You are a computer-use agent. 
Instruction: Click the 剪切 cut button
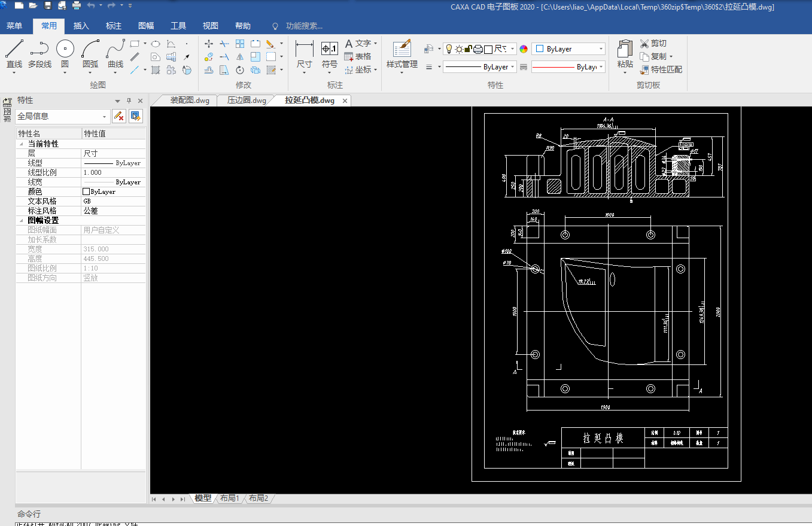pos(653,43)
